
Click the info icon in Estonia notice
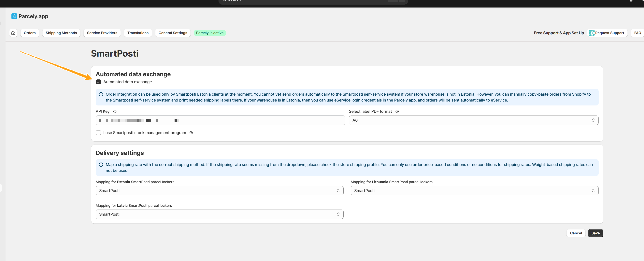(x=101, y=94)
